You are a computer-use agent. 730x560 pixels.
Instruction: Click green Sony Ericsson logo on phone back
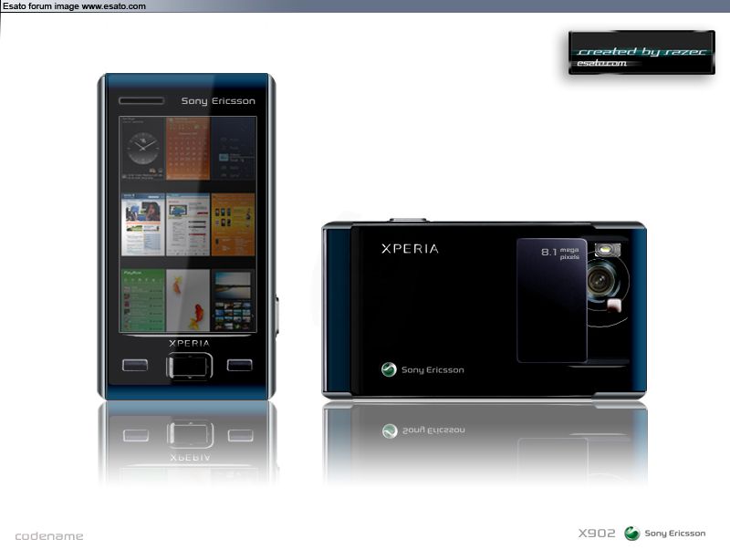point(389,369)
